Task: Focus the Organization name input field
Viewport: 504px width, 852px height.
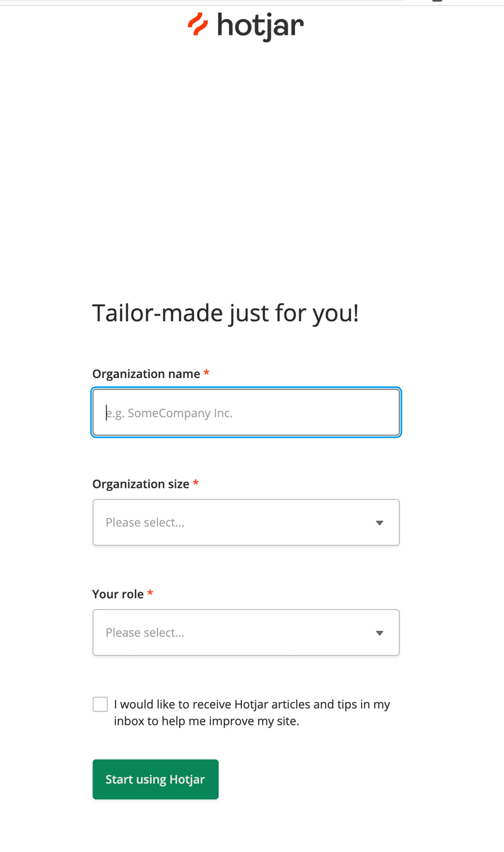Action: tap(246, 413)
